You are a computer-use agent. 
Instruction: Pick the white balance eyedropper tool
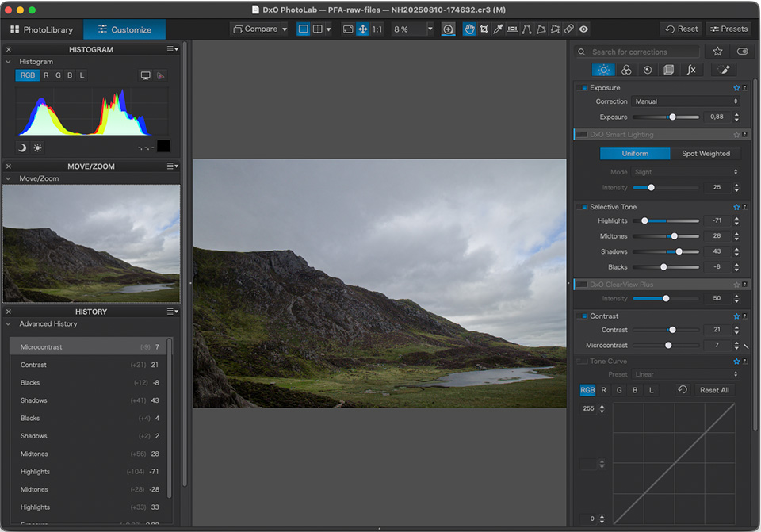pos(498,29)
